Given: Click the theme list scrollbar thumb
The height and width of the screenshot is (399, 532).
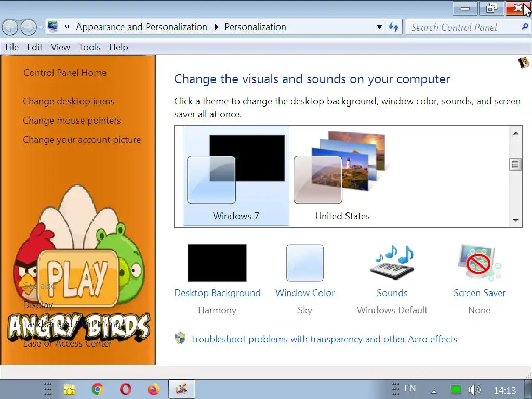Looking at the screenshot, I should coord(516,165).
